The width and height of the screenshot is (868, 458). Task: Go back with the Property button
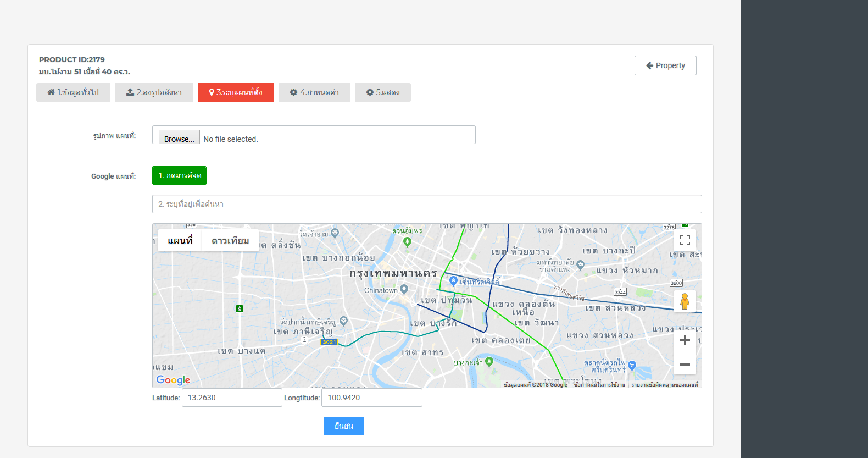pos(665,65)
